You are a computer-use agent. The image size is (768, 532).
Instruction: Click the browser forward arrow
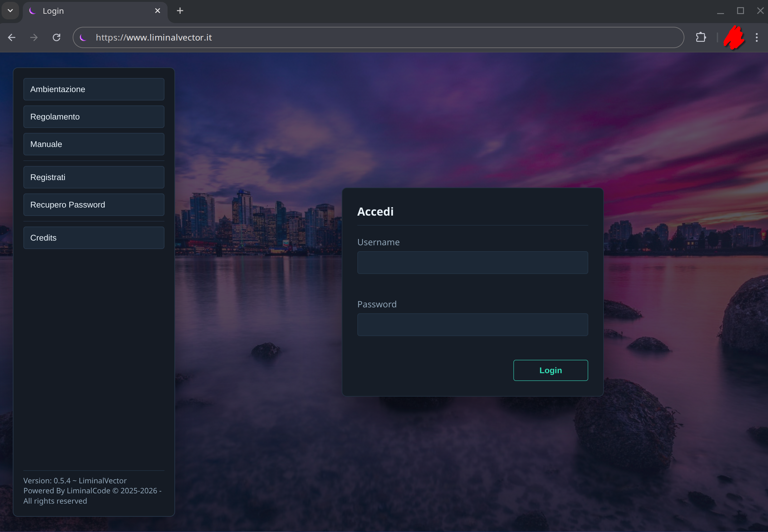coord(34,38)
